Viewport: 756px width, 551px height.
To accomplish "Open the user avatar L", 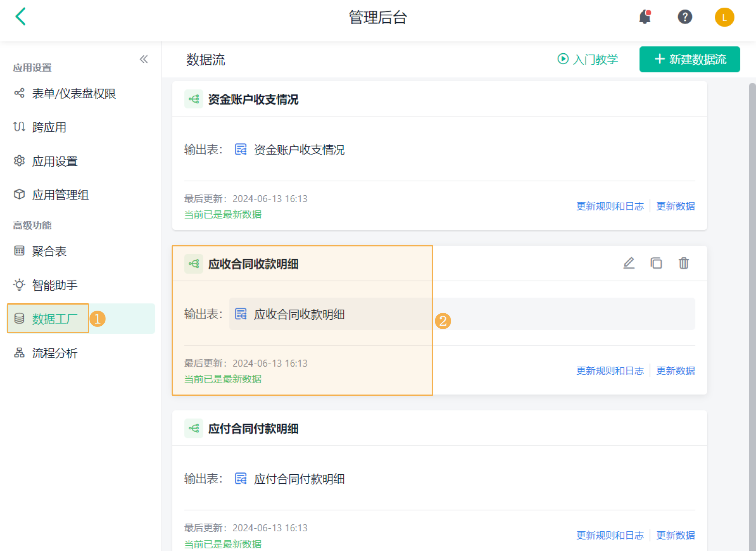I will tap(724, 17).
